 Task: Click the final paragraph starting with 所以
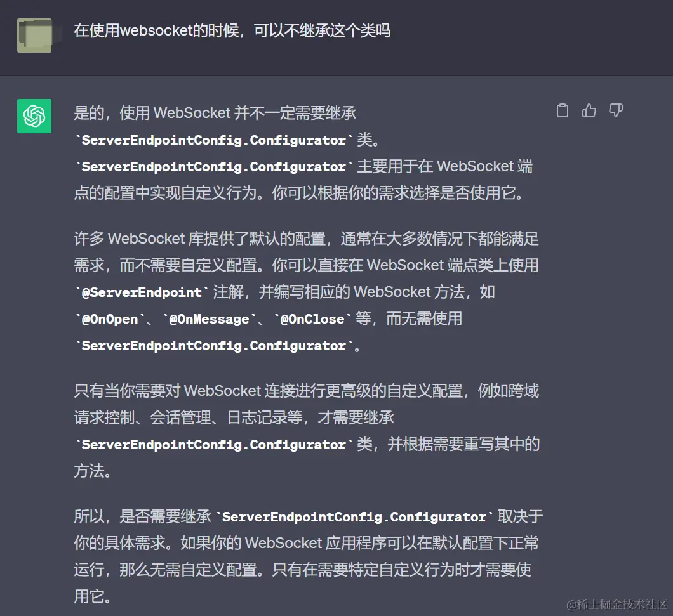[309, 556]
